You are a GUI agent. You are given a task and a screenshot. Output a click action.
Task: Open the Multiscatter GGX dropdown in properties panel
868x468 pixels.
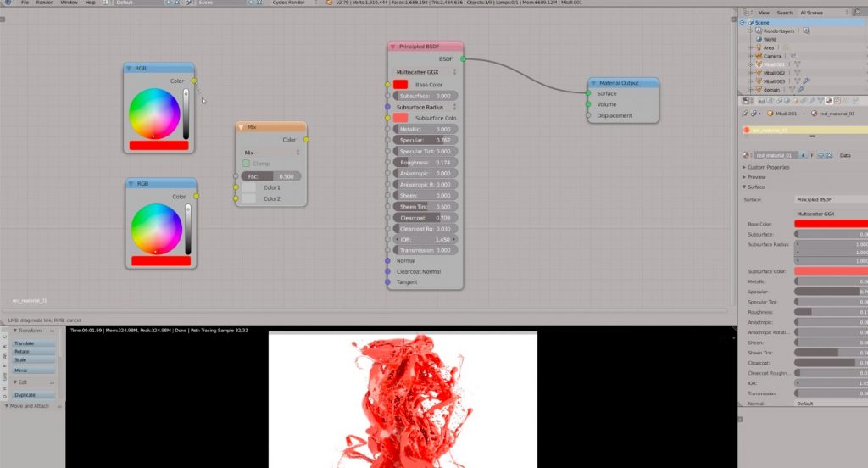[831, 214]
